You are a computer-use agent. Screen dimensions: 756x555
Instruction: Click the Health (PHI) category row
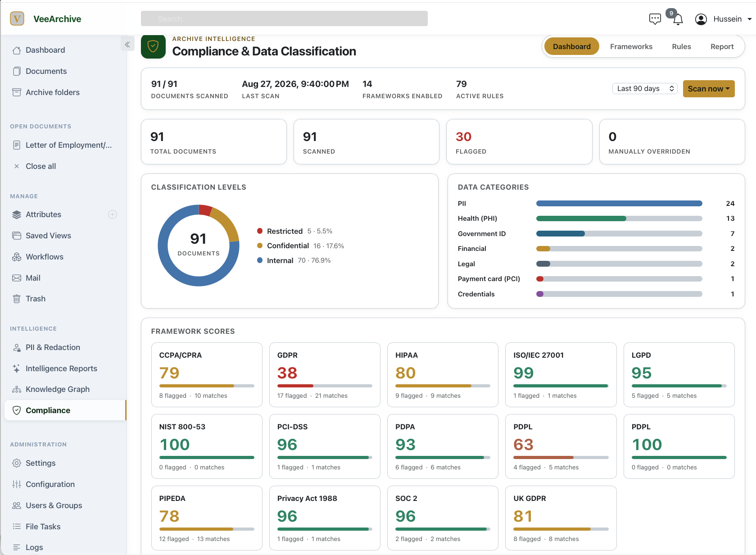click(x=596, y=218)
